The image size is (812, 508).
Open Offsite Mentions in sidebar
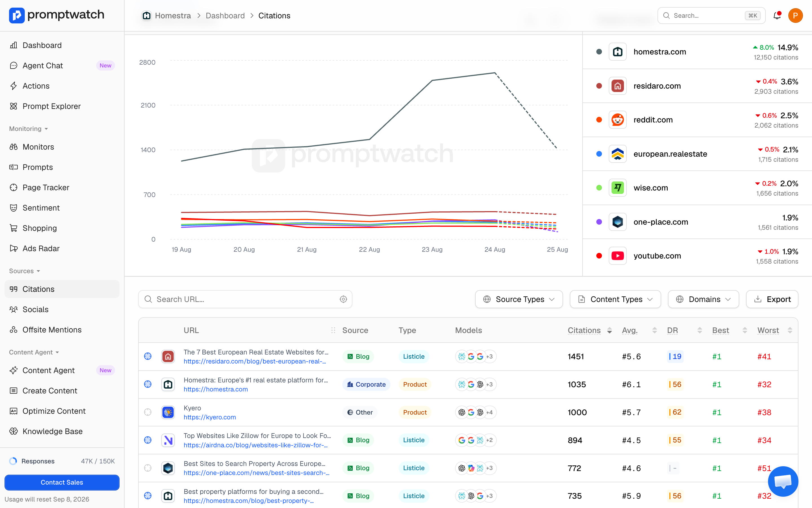(x=62, y=330)
